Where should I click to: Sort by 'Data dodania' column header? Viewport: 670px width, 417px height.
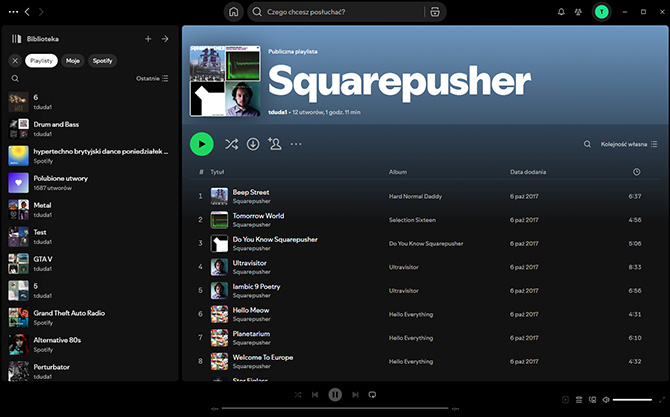(528, 172)
